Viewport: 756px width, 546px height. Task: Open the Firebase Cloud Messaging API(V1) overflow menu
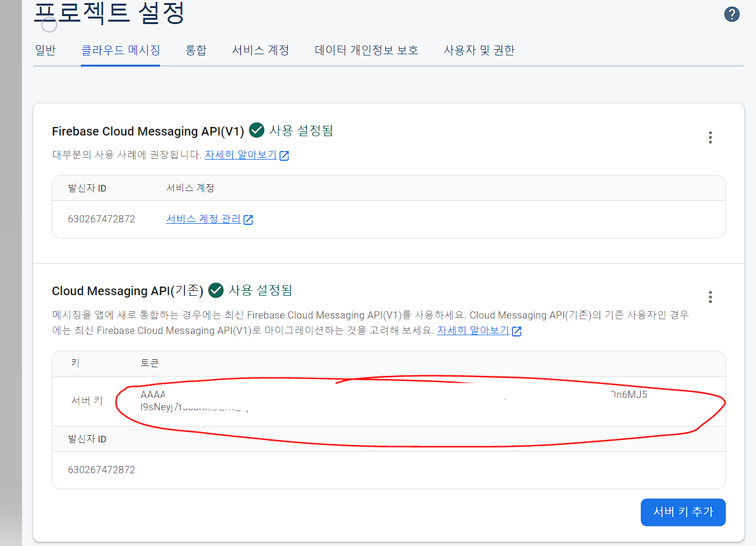(x=710, y=137)
